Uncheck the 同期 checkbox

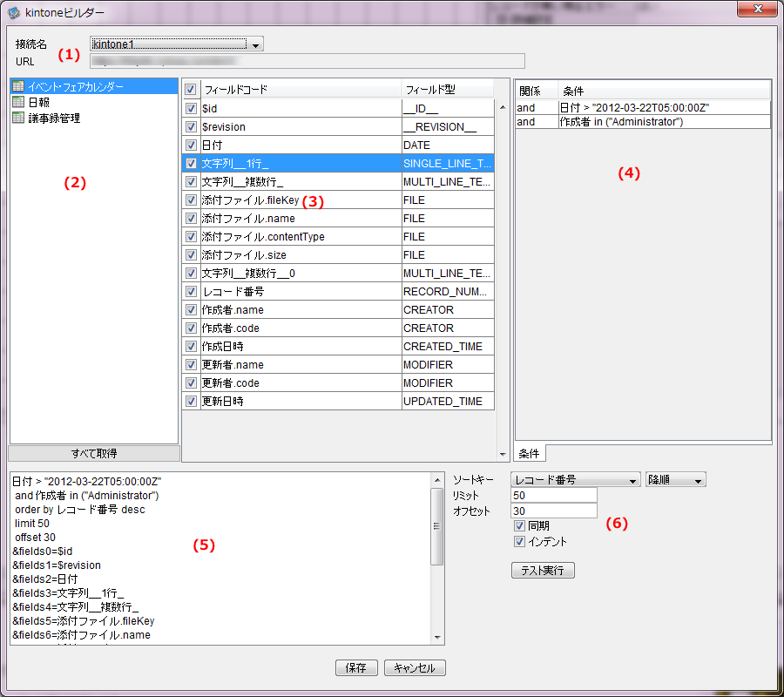click(x=519, y=526)
